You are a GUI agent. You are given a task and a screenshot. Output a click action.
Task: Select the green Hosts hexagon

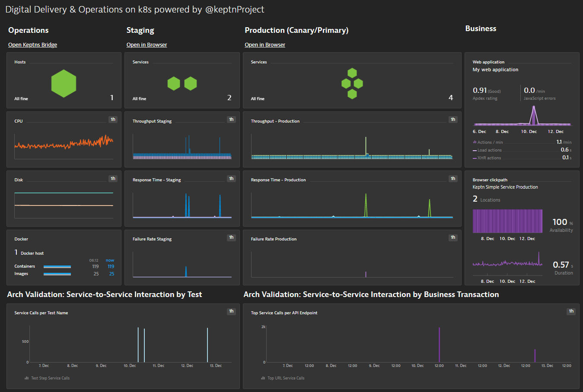pyautogui.click(x=64, y=83)
